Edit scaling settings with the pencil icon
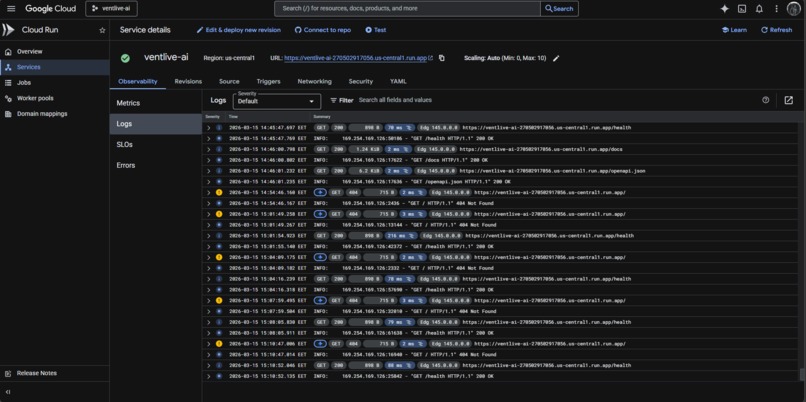The height and width of the screenshot is (402, 806). 556,58
